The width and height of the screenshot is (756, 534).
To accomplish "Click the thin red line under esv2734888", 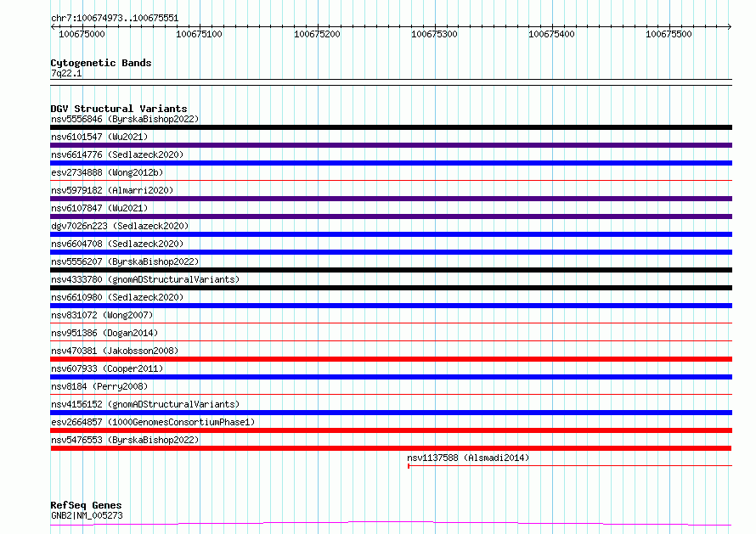I will coord(391,181).
